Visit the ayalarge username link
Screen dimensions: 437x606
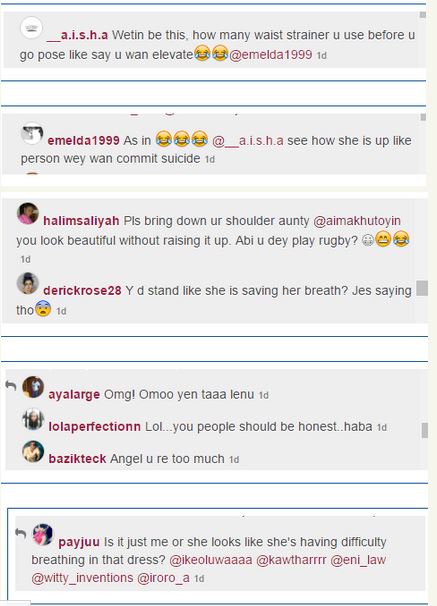(x=74, y=395)
